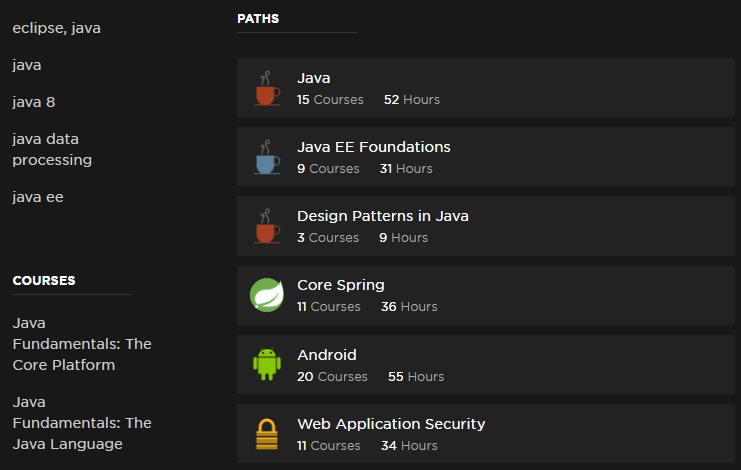Click the COURSES section heading

[x=44, y=281]
